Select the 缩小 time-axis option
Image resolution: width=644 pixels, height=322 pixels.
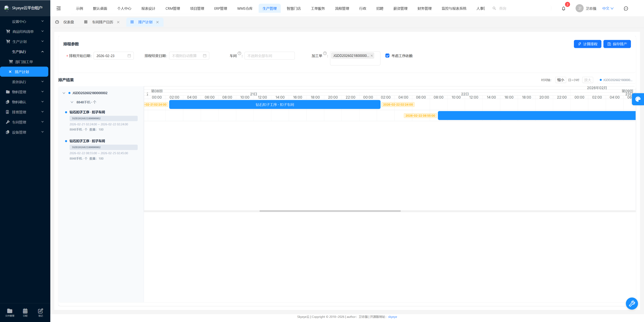(560, 80)
